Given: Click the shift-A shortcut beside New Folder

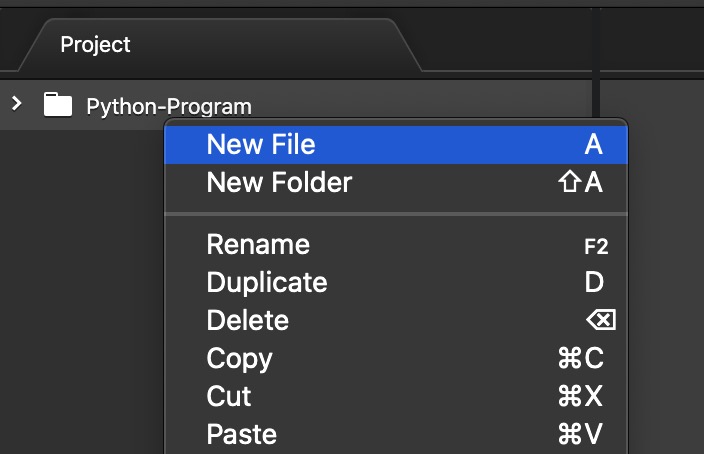Looking at the screenshot, I should 580,183.
